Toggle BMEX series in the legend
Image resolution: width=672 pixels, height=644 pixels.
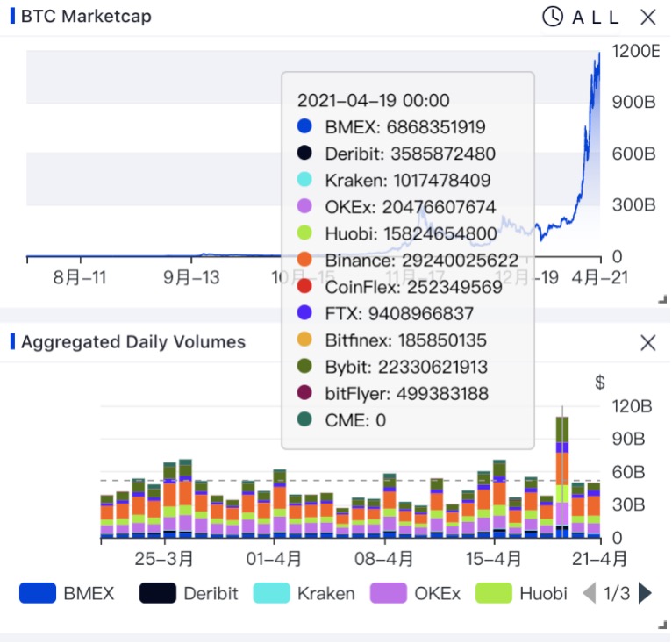[67, 593]
